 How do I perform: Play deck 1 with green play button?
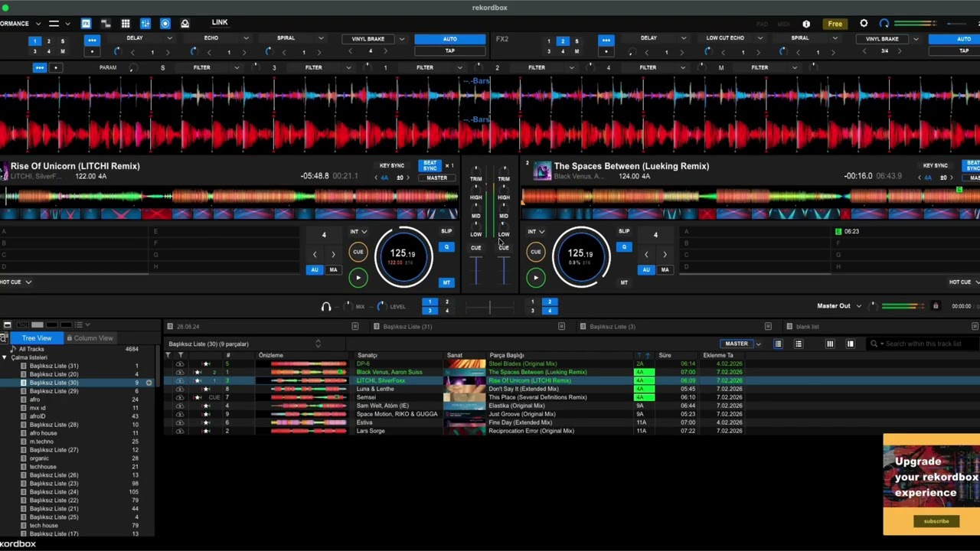coord(358,277)
